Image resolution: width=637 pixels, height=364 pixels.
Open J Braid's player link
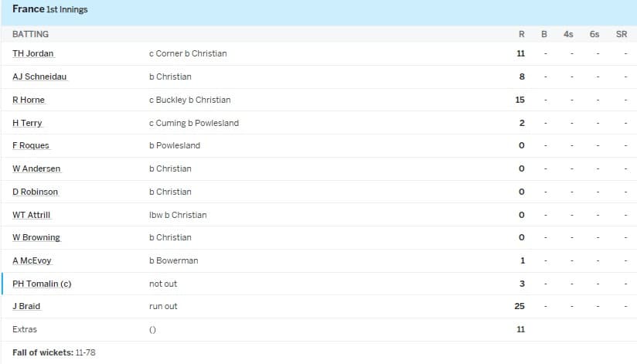[x=26, y=306]
